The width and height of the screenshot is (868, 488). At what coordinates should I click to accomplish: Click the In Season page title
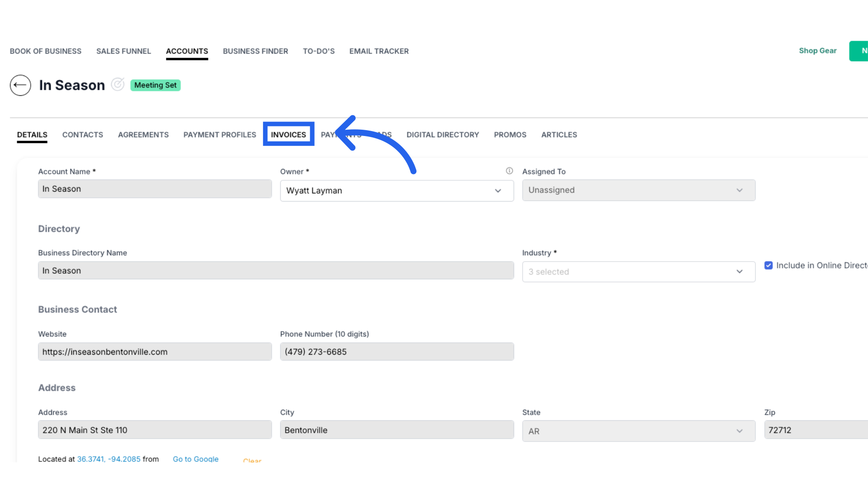72,85
